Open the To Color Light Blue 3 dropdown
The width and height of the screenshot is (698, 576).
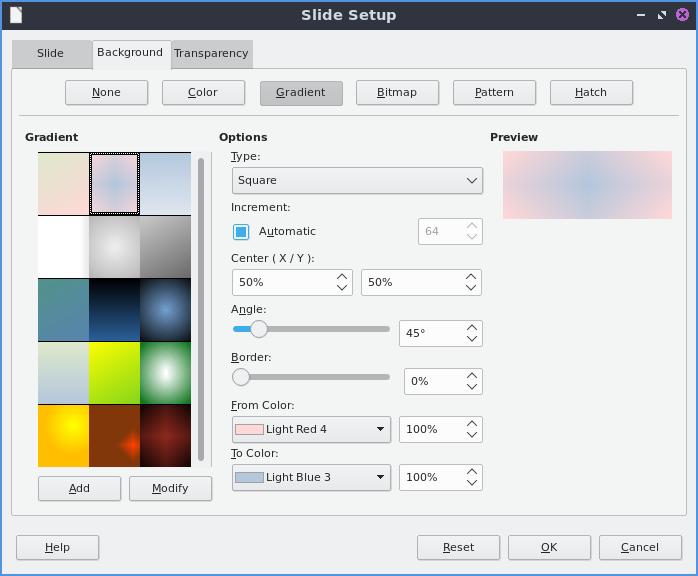pyautogui.click(x=310, y=477)
